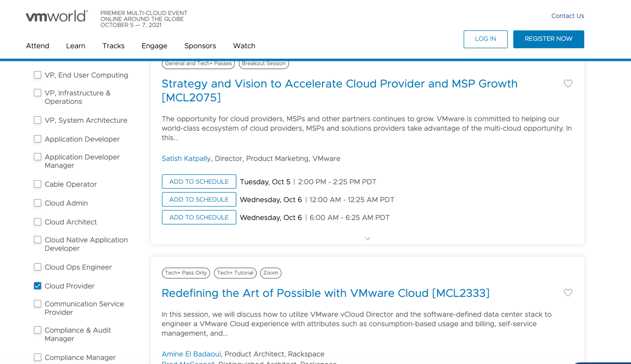Enable the Application Developer filter
The height and width of the screenshot is (364, 631).
tap(38, 139)
